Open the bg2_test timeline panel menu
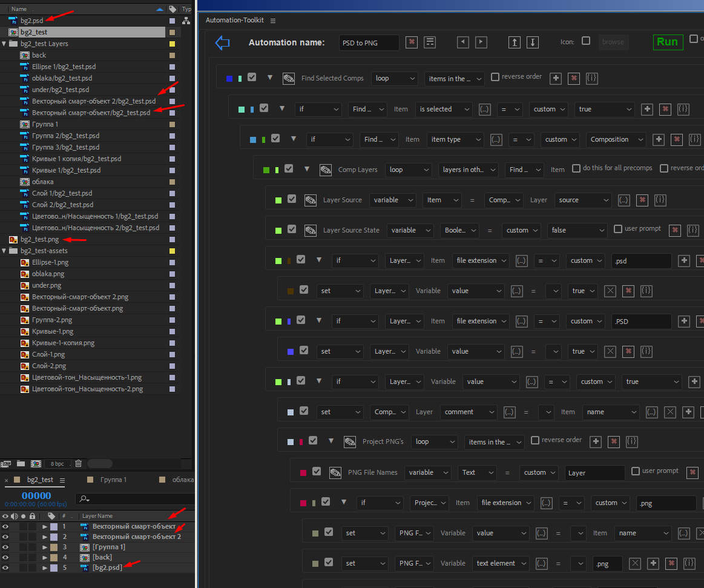 tap(62, 480)
